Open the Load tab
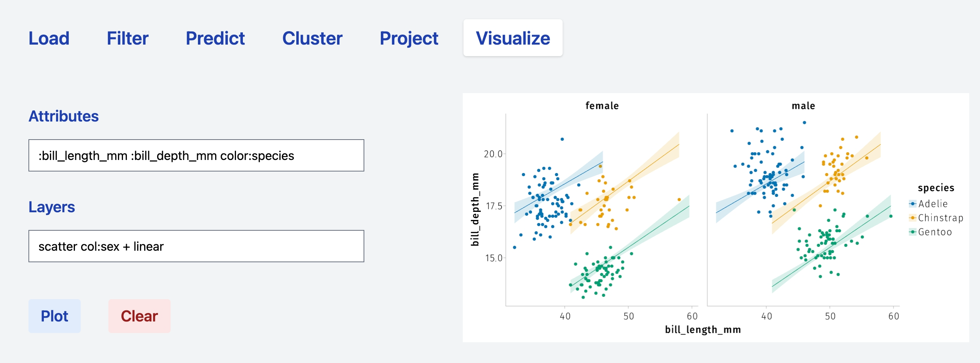The height and width of the screenshot is (363, 980). pos(49,38)
